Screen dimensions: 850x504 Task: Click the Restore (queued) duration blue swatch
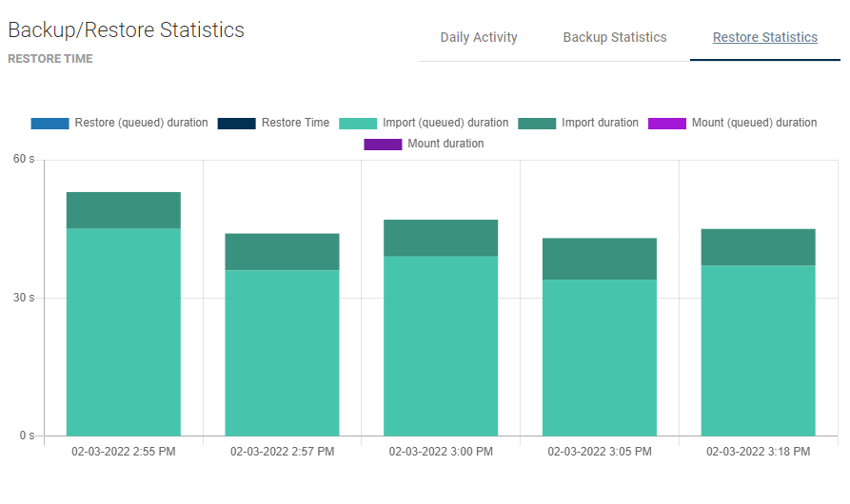coord(49,123)
